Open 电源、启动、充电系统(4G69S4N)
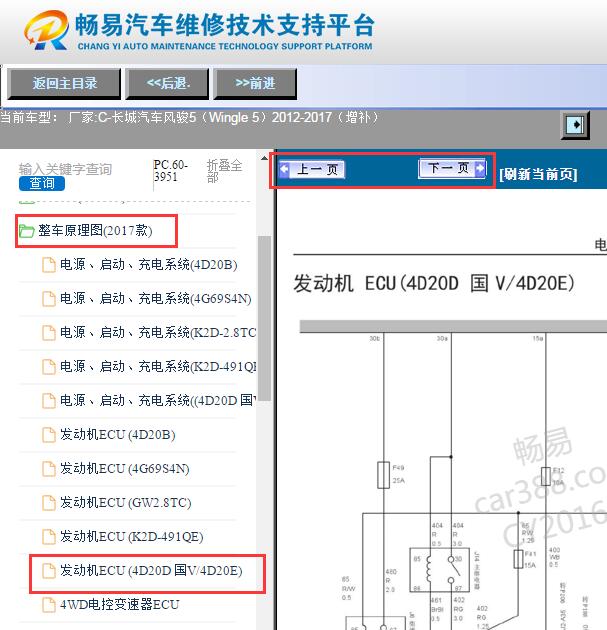The image size is (607, 630). click(x=156, y=299)
